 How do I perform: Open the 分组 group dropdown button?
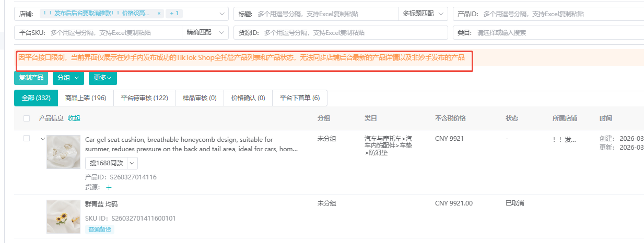tap(68, 78)
